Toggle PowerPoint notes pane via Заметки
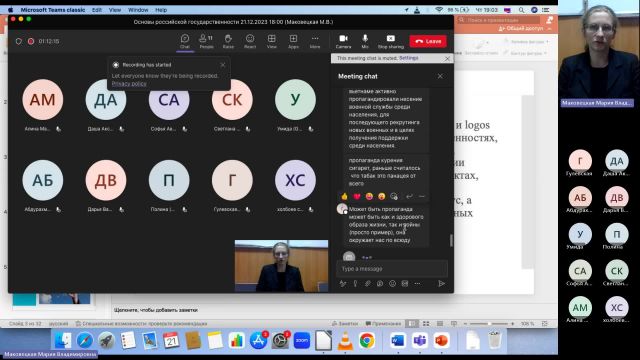640x360 pixels. [345, 324]
